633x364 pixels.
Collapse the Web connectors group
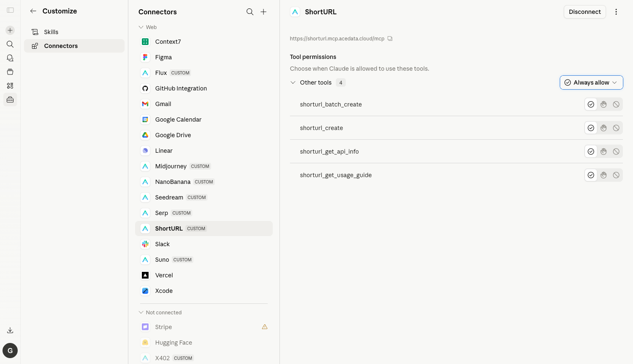pyautogui.click(x=141, y=27)
